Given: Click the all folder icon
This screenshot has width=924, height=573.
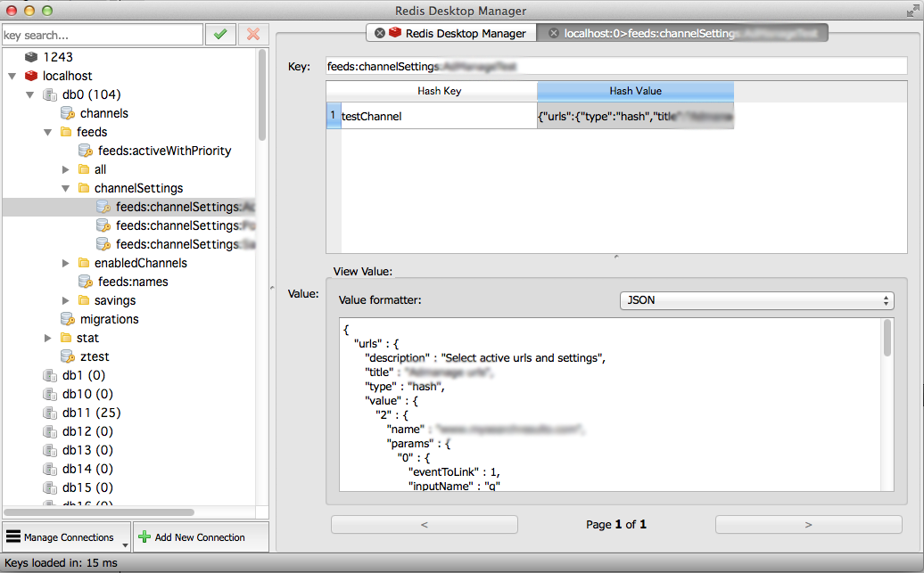Looking at the screenshot, I should (84, 169).
